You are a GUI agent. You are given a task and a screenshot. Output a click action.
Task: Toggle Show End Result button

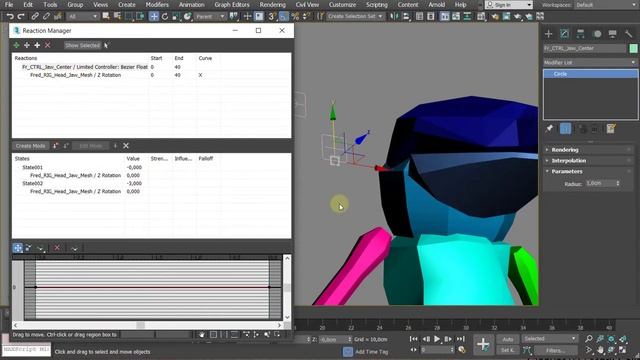pyautogui.click(x=565, y=129)
